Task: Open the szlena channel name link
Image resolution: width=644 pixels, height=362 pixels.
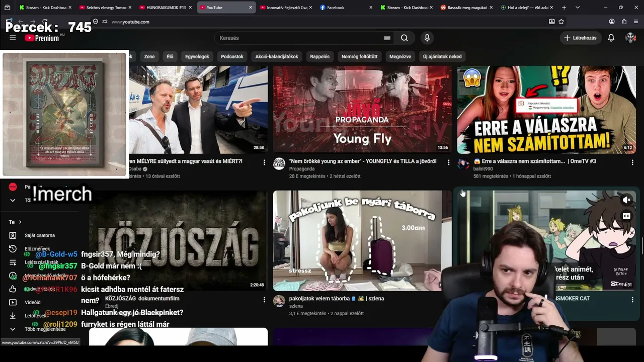Action: [x=296, y=306]
